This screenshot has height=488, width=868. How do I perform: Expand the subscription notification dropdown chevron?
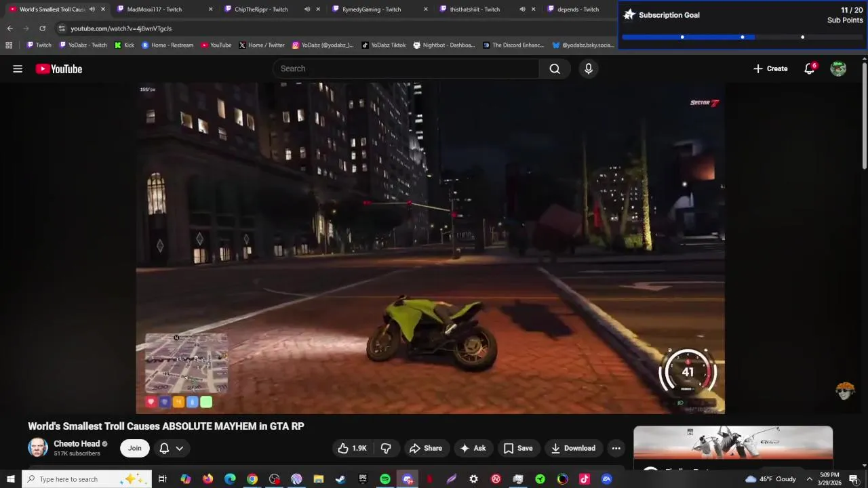[x=180, y=448]
